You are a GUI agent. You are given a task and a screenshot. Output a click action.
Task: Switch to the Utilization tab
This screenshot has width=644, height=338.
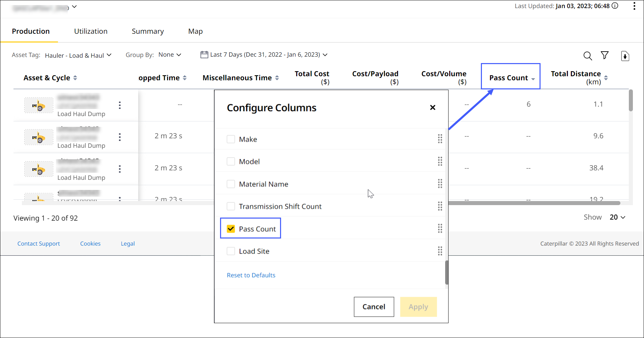coord(91,31)
